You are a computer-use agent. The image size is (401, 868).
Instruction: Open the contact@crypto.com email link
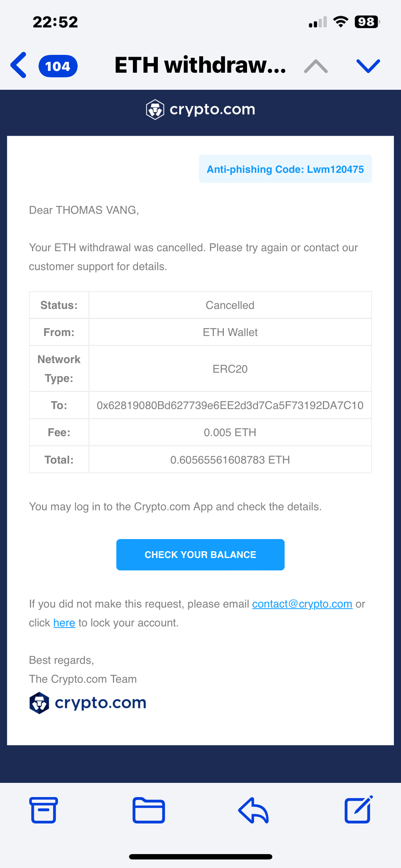[x=302, y=604]
